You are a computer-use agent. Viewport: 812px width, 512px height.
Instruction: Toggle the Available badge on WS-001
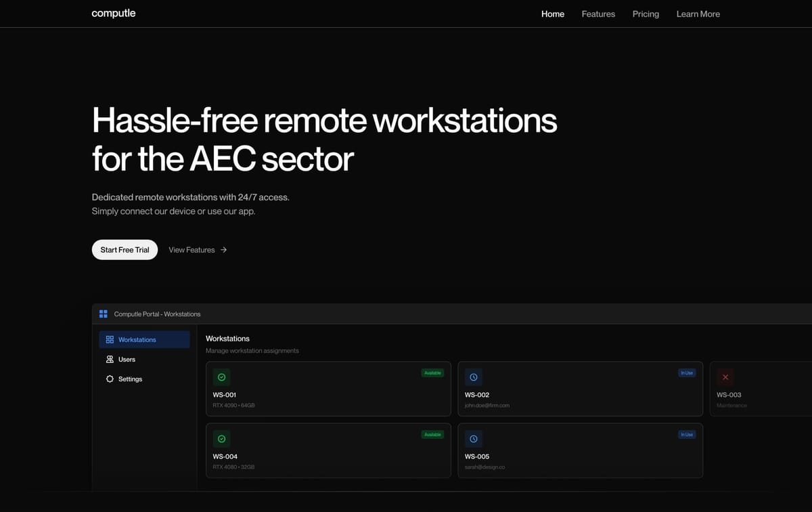pos(432,372)
